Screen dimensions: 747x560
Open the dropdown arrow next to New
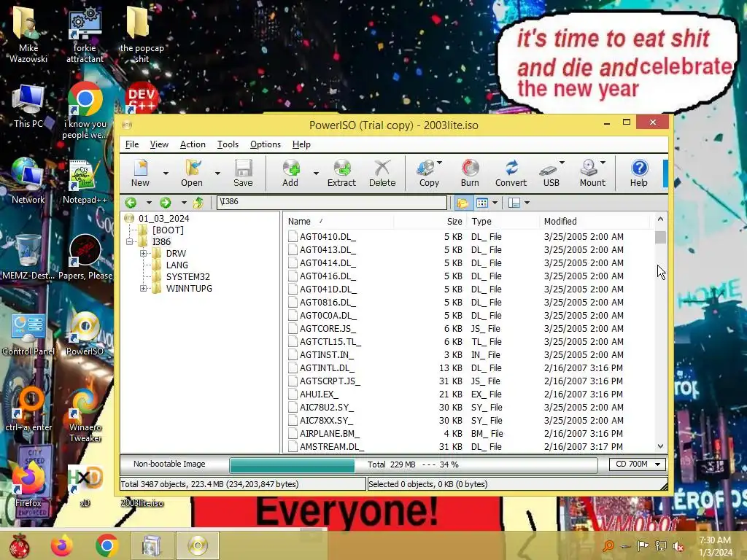tap(166, 174)
